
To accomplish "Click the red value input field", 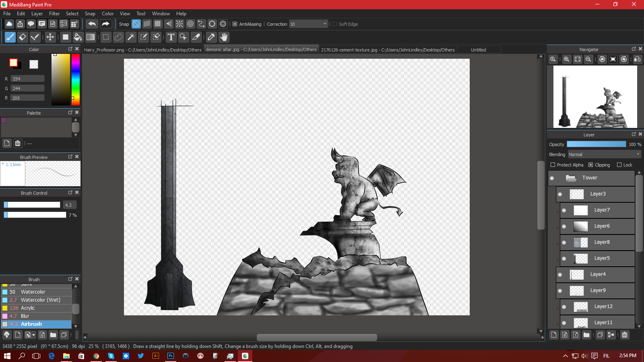I will point(27,79).
